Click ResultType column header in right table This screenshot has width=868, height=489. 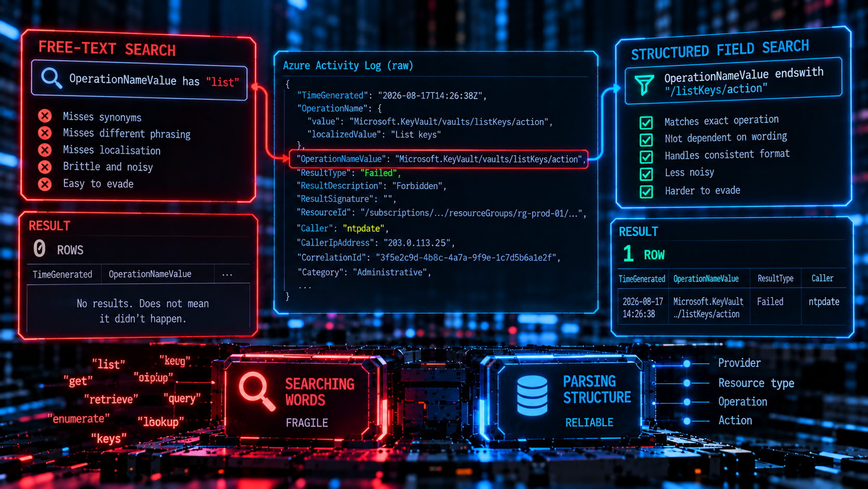[775, 279]
